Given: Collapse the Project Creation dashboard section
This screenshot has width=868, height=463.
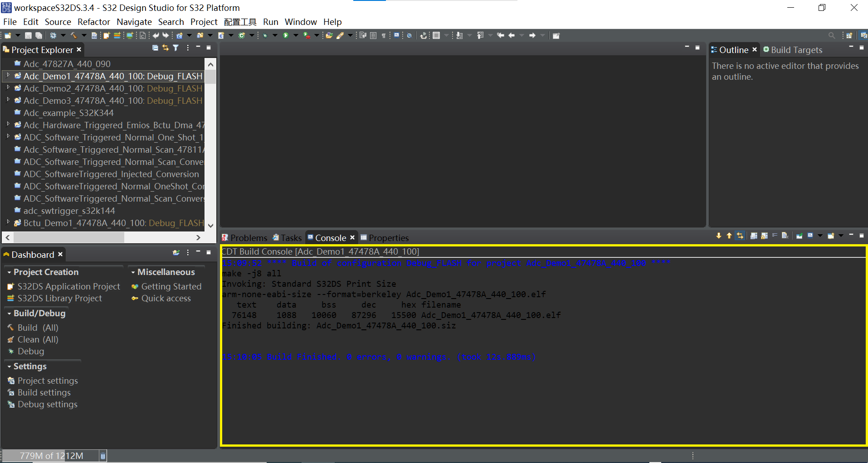Looking at the screenshot, I should (x=9, y=272).
